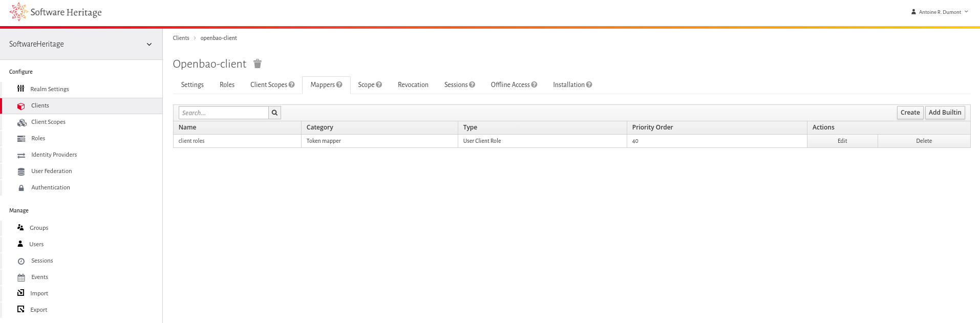This screenshot has height=323, width=980.
Task: Click the Users person icon
Action: coord(20,244)
